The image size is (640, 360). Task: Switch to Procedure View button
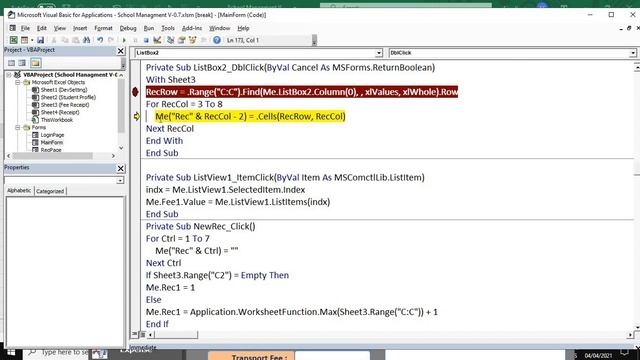(x=135, y=334)
